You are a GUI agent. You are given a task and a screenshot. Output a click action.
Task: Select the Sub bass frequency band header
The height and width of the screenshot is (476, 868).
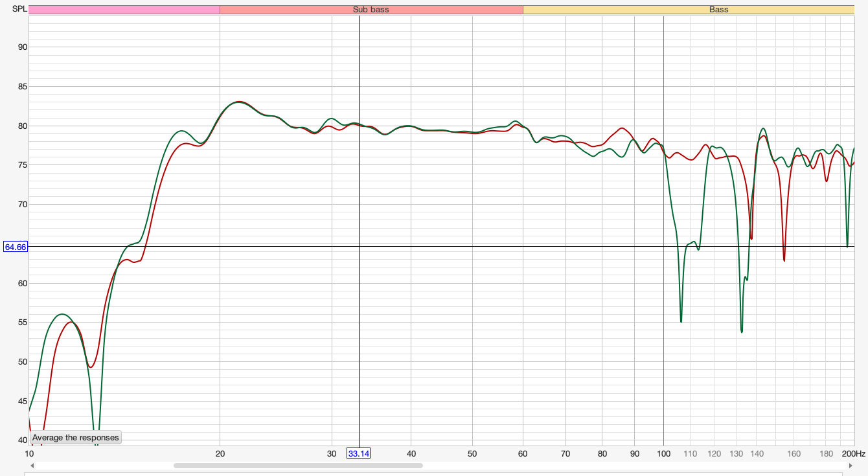pyautogui.click(x=371, y=10)
